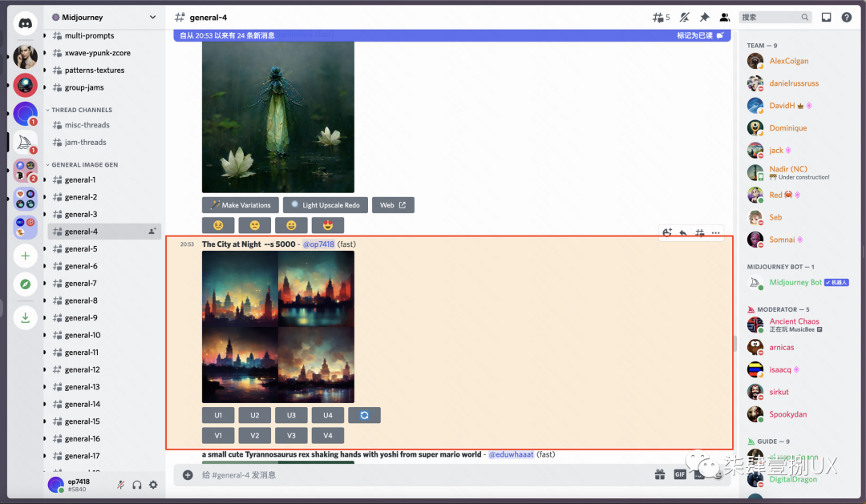Screen dimensions: 866x504
Task: Click the attach plus icon in message box
Action: (x=188, y=475)
